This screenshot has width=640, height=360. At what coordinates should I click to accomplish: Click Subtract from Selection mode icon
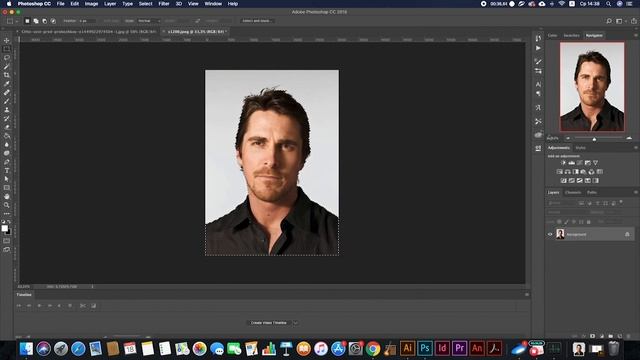point(44,21)
